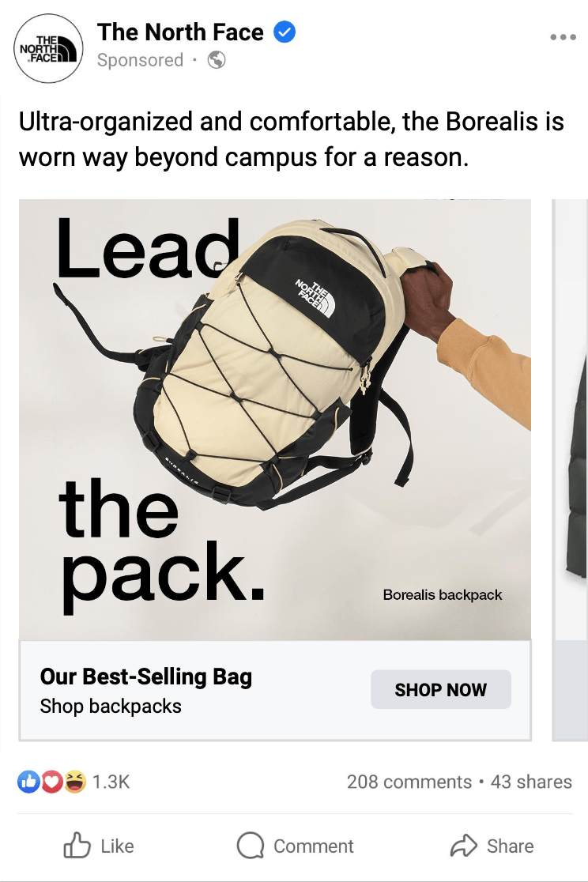Click the Share arrow icon
588x882 pixels.
point(464,846)
